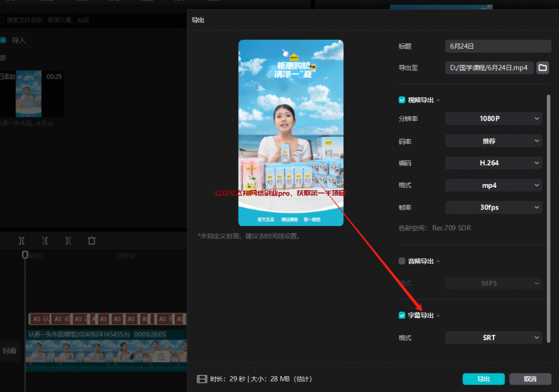Open the 编码 H.264 dropdown
The image size is (559, 392).
493,163
